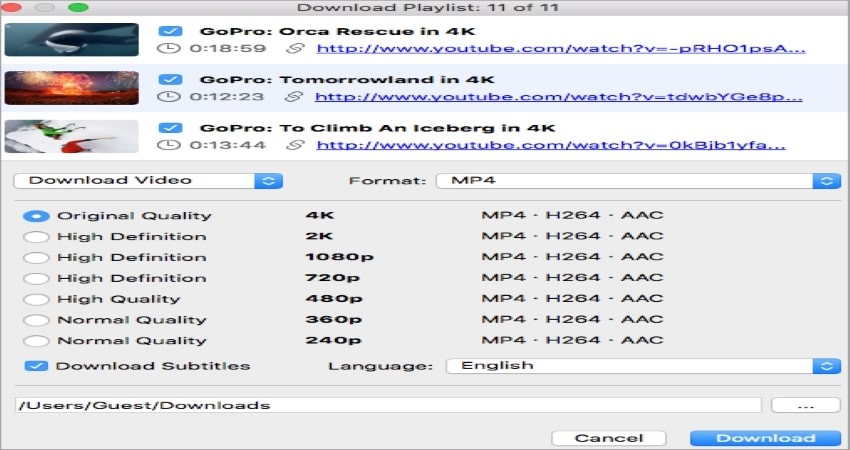Viewport: 850px width, 450px height.
Task: Uncheck GoPro: To Climb An Iceberg video
Action: [170, 128]
